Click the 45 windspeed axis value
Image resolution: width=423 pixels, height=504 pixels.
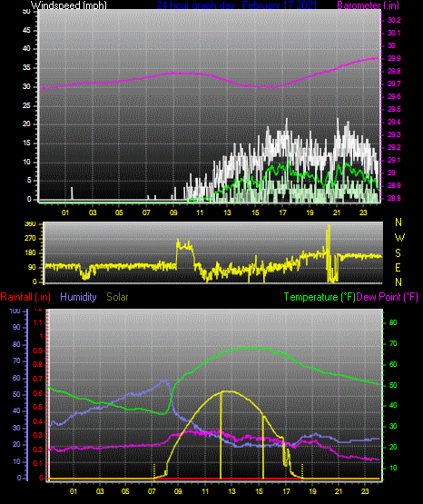tap(26, 31)
